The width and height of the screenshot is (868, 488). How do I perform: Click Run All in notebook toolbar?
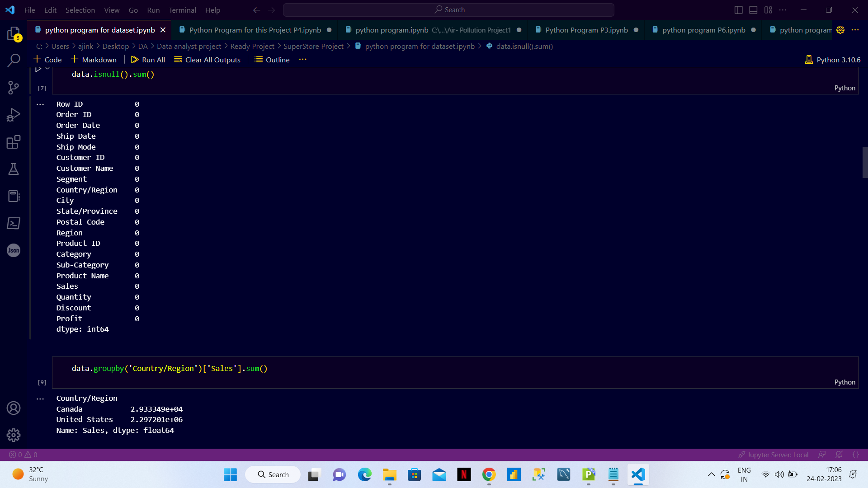[148, 60]
